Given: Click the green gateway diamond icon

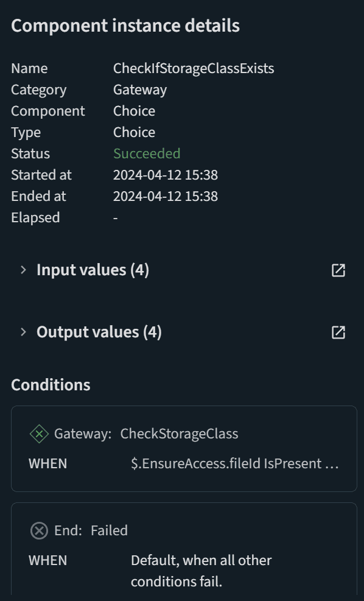Looking at the screenshot, I should (x=39, y=434).
